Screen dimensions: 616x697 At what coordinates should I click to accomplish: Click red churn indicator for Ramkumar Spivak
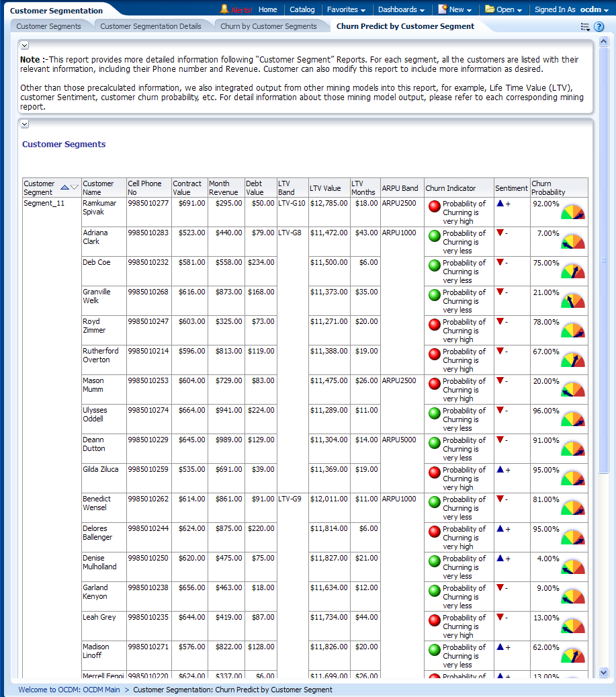pos(434,206)
